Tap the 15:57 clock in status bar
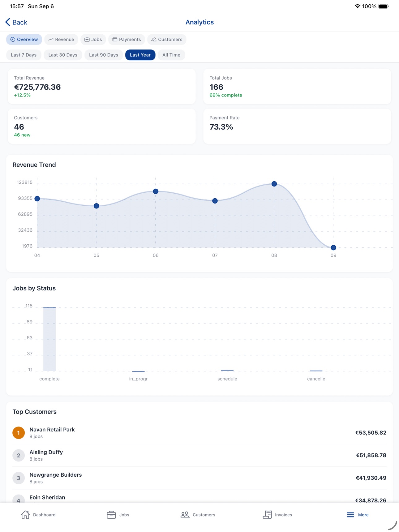Image resolution: width=399 pixels, height=532 pixels. (17, 6)
